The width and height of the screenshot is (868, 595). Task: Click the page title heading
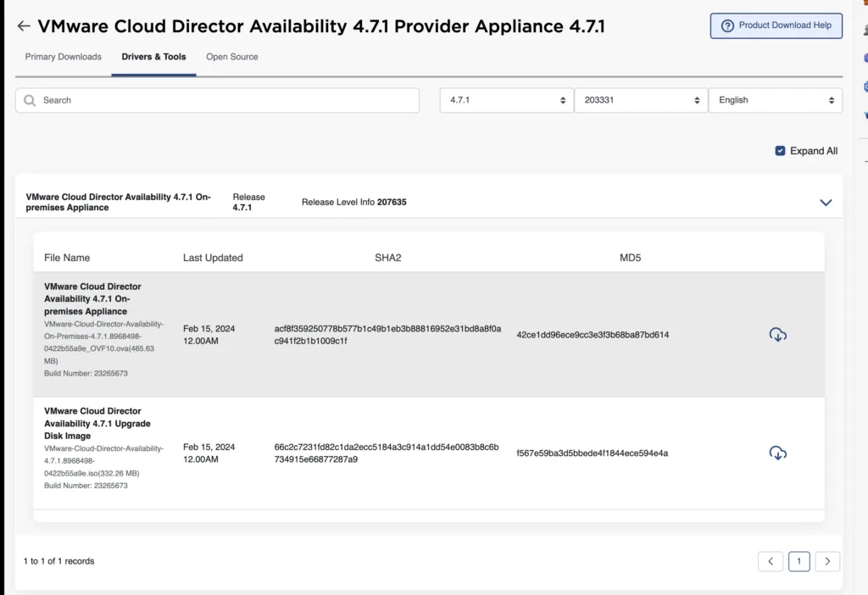(x=321, y=26)
